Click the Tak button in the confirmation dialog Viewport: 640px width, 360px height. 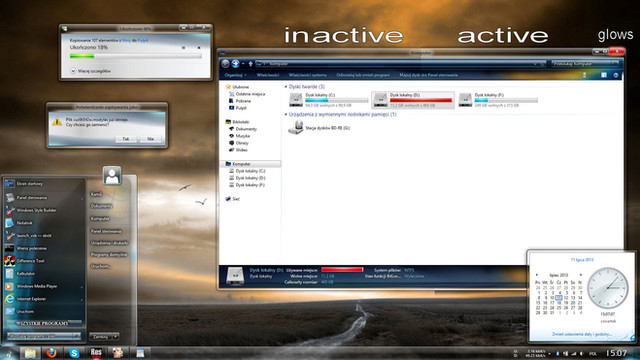click(126, 139)
